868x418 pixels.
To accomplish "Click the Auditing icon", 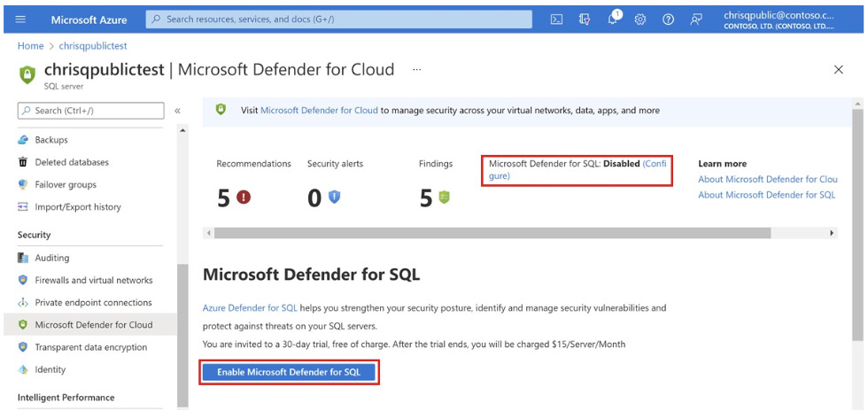I will click(23, 258).
